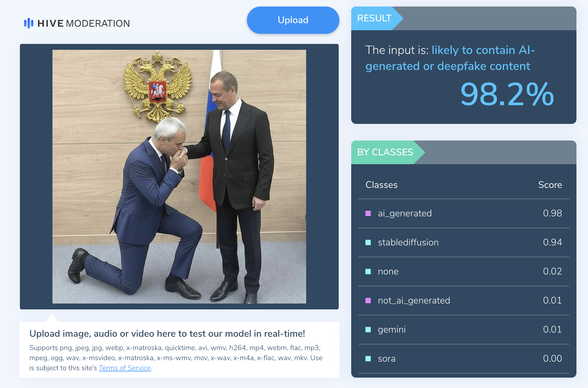Click the purple marker beside not_ai_generated
The width and height of the screenshot is (588, 388).
[x=368, y=301]
